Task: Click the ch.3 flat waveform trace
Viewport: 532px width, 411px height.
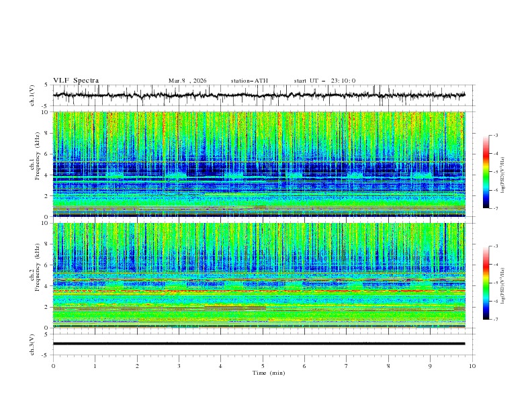Action: (x=259, y=344)
